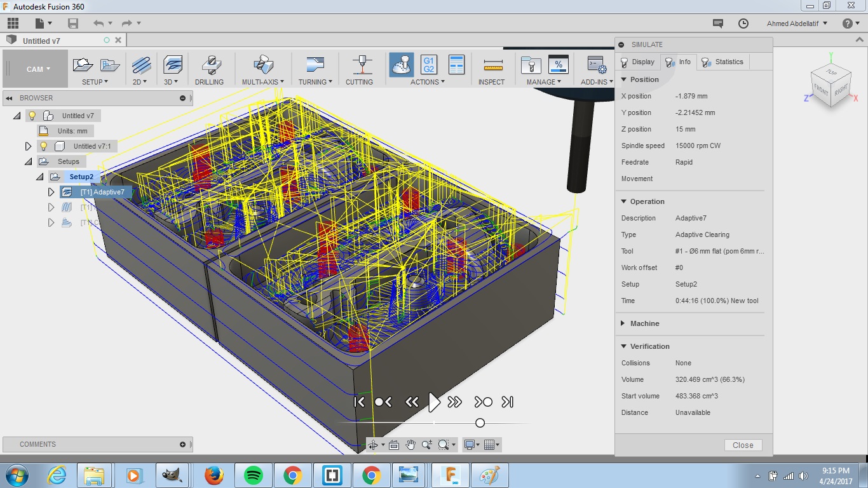Pick the Turning operation icon
The image size is (868, 488).
pos(315,65)
